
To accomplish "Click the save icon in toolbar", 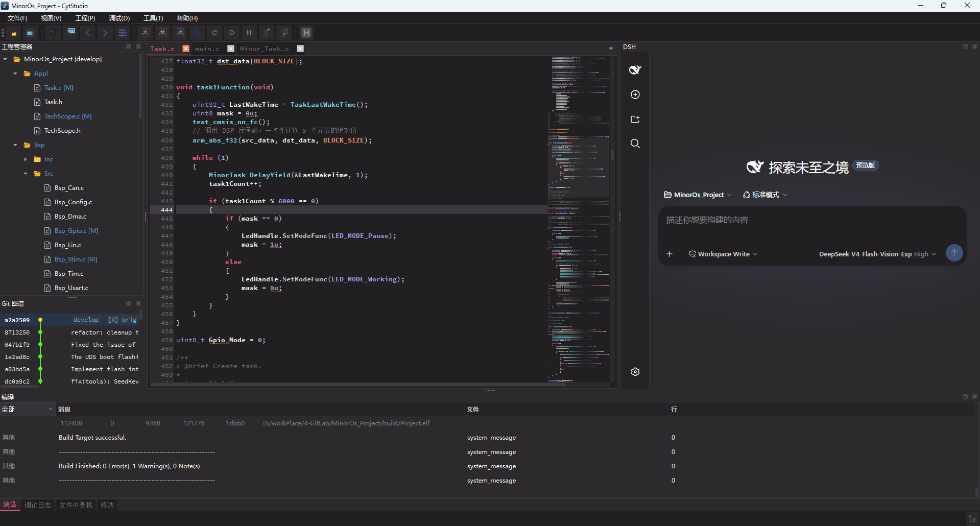I will [30, 33].
